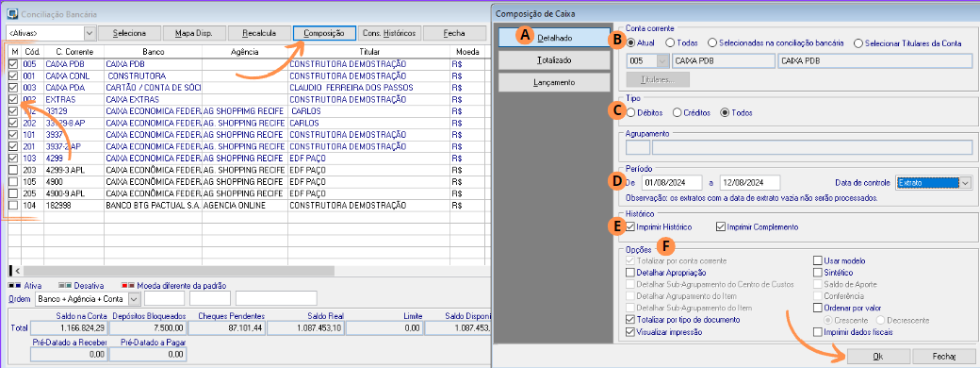Uncheck the row 001 CAIXA CONL checkbox
Viewport: 980px width, 368px height.
pyautogui.click(x=14, y=75)
